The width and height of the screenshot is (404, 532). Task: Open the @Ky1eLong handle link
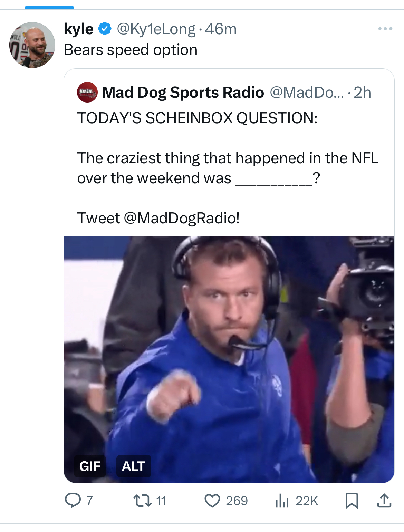[x=156, y=29]
